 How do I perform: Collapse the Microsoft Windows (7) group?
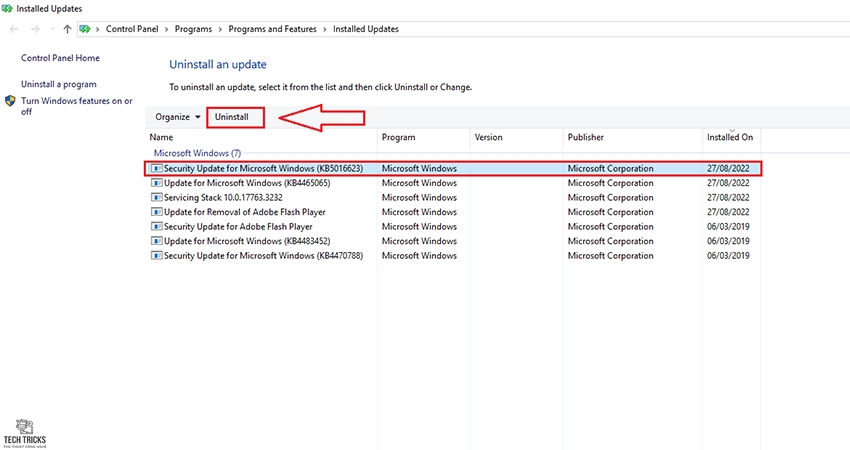click(197, 153)
